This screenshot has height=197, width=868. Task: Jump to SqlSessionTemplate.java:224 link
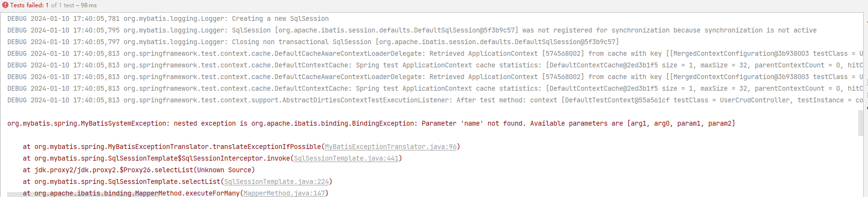click(276, 181)
